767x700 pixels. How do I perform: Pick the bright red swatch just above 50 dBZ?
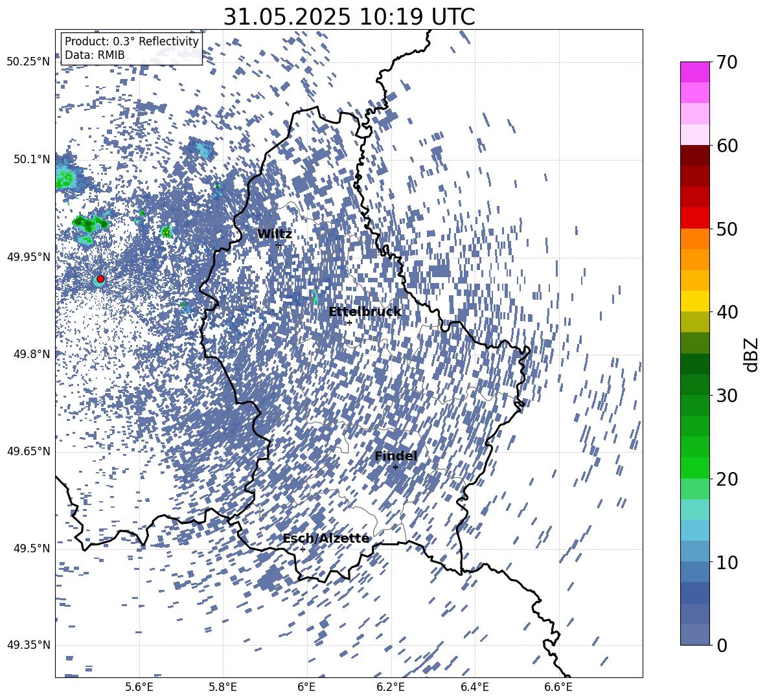694,218
